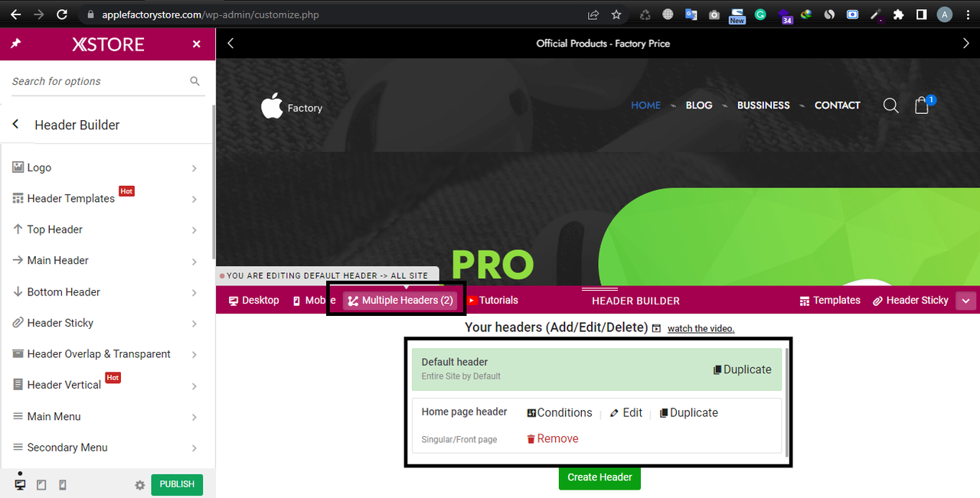Click CONTACT in site navigation
The image size is (980, 498).
pyautogui.click(x=838, y=106)
